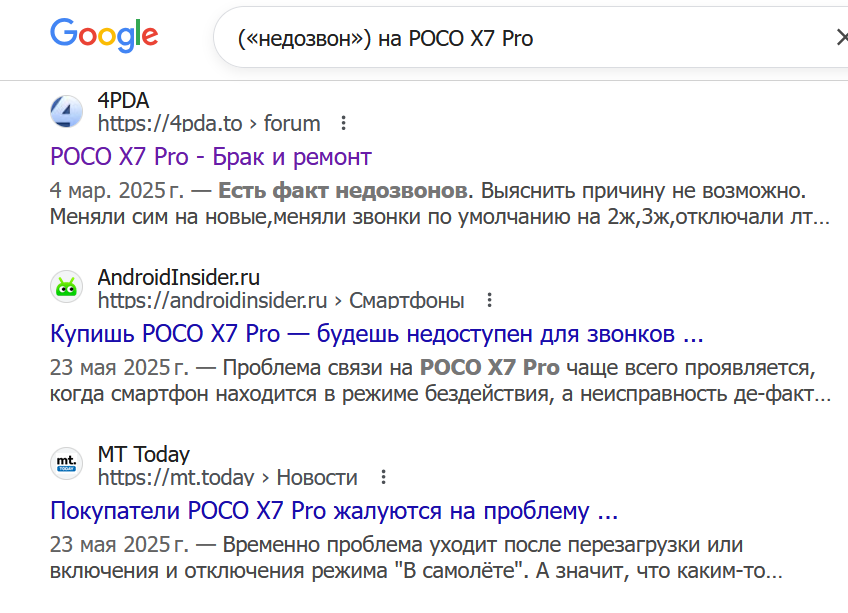
Task: Open the MT Today site name
Action: (144, 454)
